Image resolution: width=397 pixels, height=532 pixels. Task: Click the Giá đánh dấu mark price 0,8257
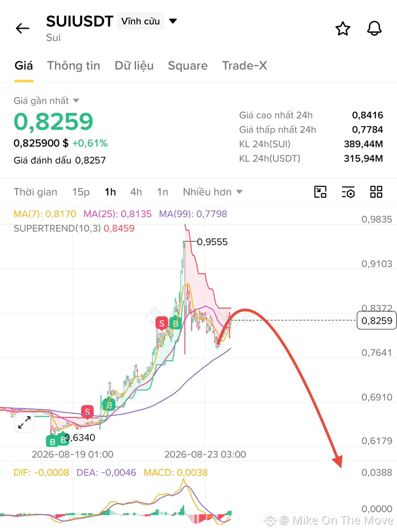coord(59,160)
